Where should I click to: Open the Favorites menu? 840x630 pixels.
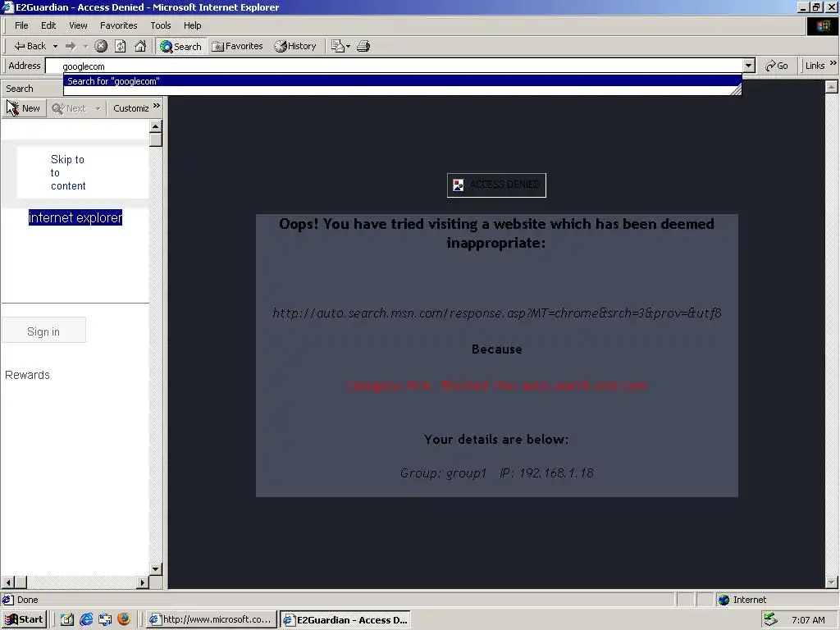[x=118, y=25]
